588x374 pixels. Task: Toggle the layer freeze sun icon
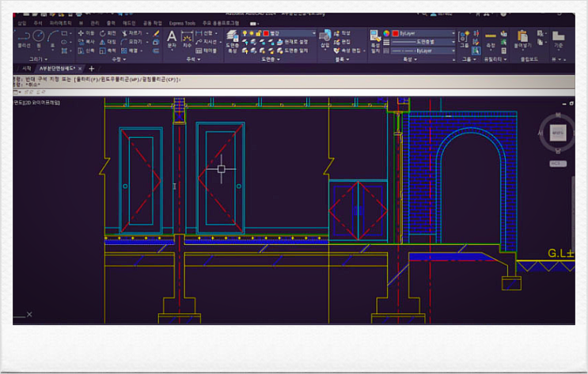[252, 33]
